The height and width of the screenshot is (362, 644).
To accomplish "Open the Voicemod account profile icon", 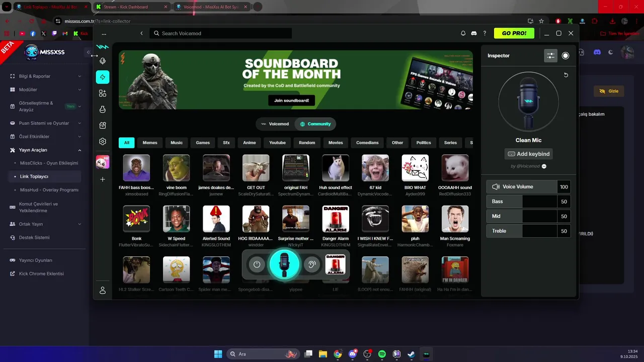I will pos(103,290).
